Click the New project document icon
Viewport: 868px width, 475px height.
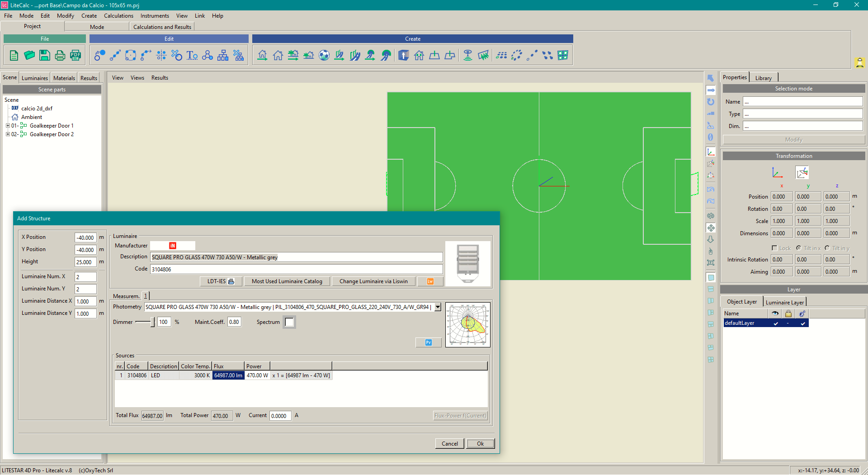pos(14,55)
